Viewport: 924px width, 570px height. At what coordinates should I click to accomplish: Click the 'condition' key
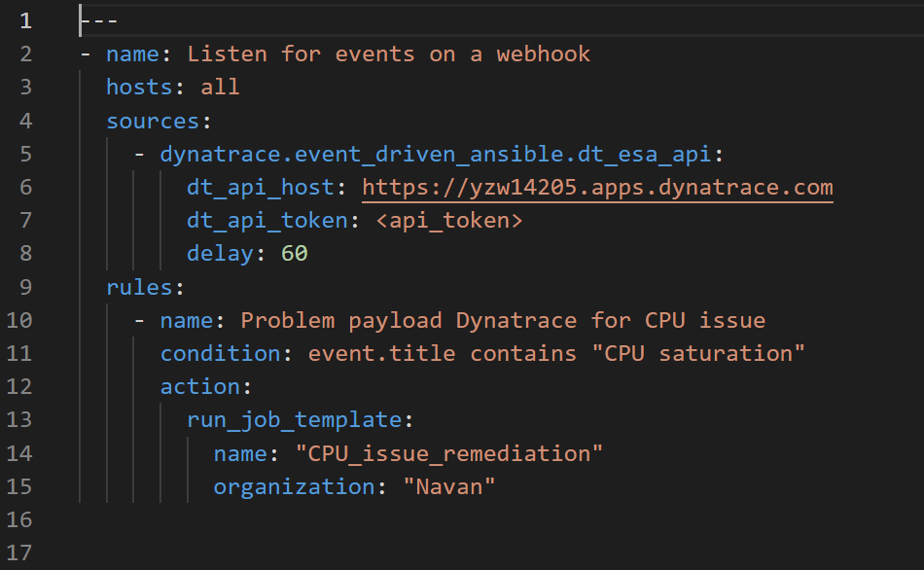220,354
